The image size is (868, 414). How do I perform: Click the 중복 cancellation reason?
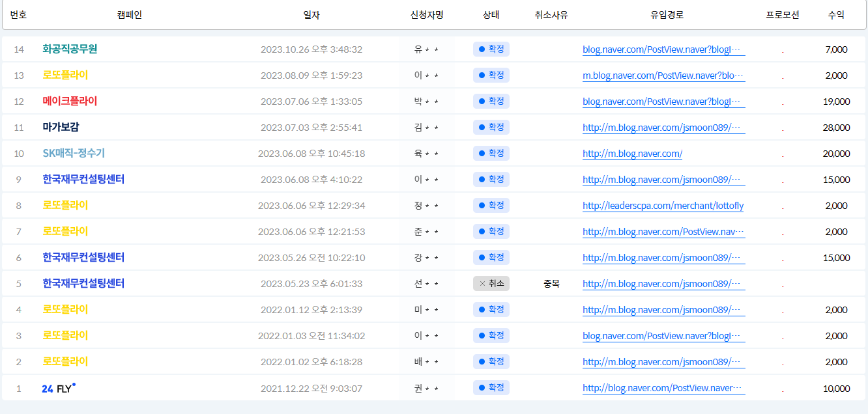pyautogui.click(x=551, y=284)
